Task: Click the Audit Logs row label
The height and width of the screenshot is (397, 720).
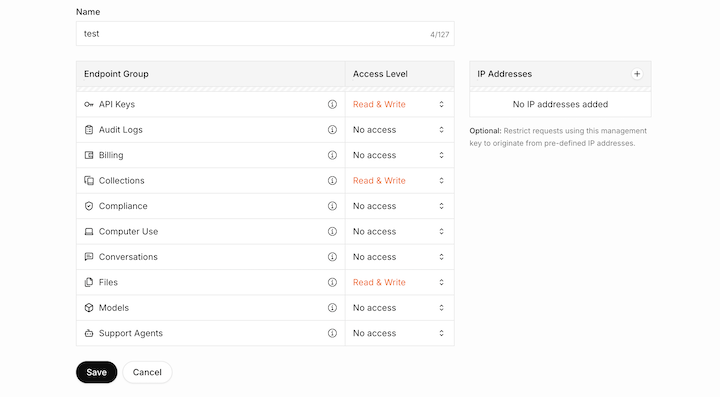Action: pos(120,130)
